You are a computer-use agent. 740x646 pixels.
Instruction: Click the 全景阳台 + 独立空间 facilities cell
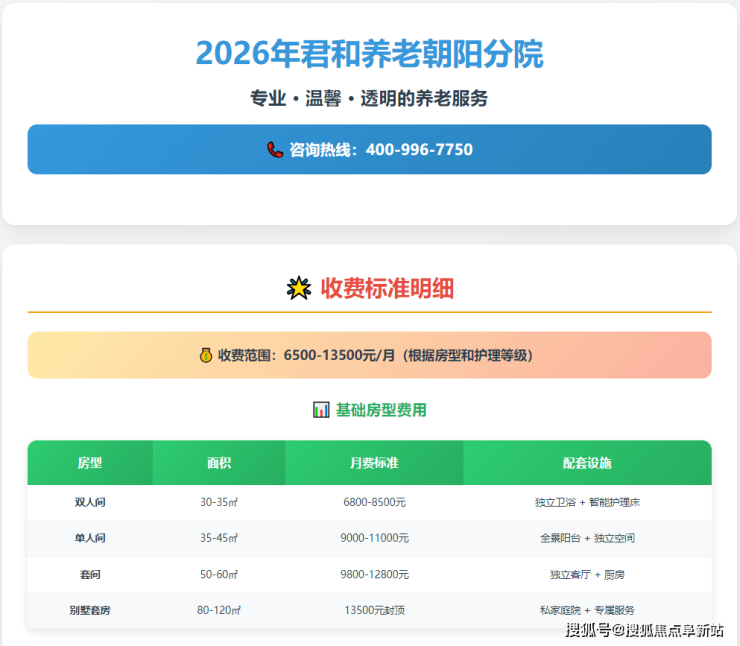point(587,538)
